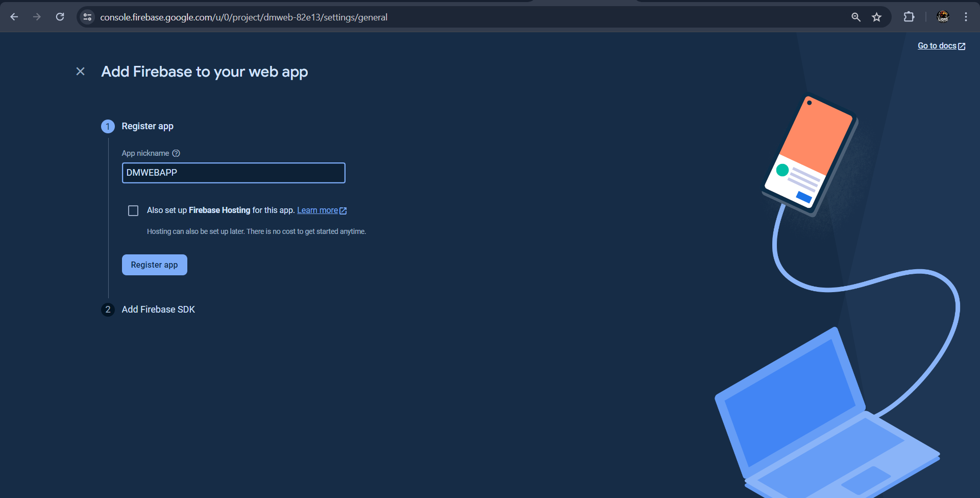The width and height of the screenshot is (980, 498).
Task: Click the browser forward arrow
Action: pos(37,17)
